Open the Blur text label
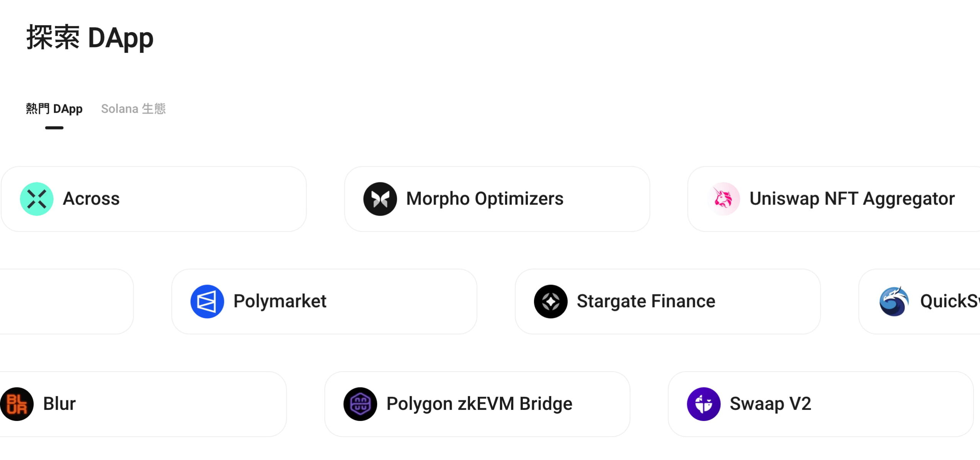The width and height of the screenshot is (980, 460). click(59, 404)
